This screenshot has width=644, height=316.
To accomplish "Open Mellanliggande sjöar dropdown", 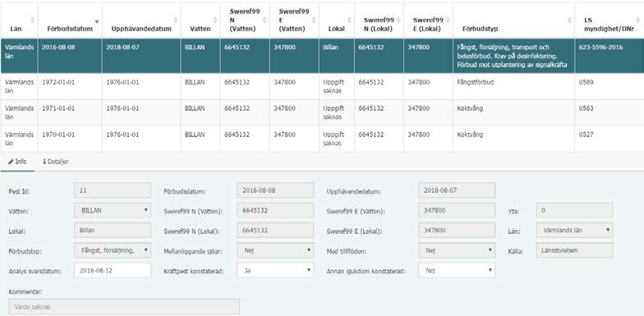I will coord(275,250).
